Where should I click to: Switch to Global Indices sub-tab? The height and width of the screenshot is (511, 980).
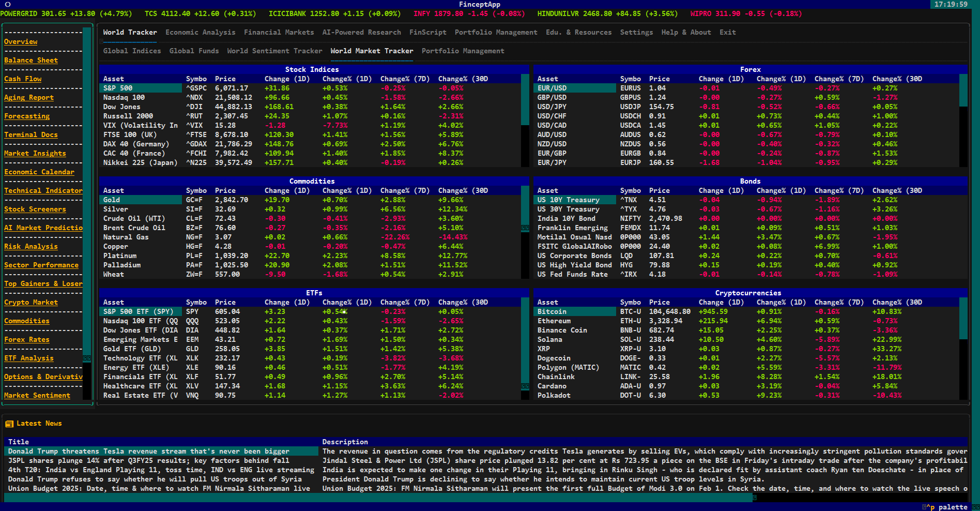pos(132,51)
